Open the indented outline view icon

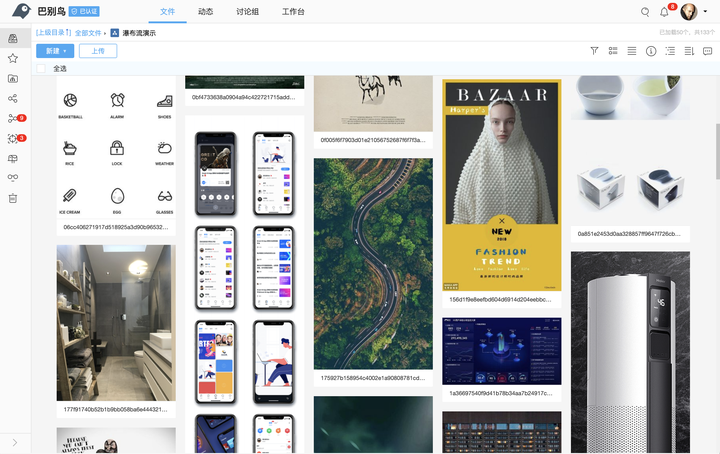click(670, 51)
